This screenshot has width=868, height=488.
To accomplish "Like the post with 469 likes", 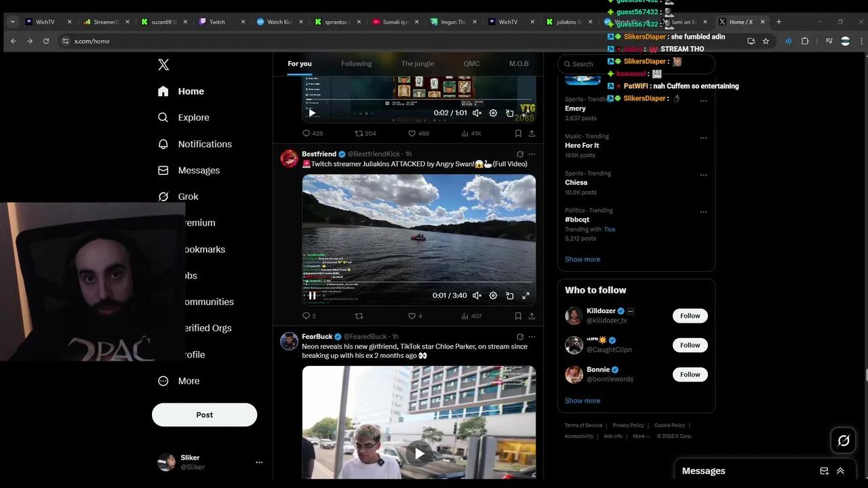I will coord(418,134).
